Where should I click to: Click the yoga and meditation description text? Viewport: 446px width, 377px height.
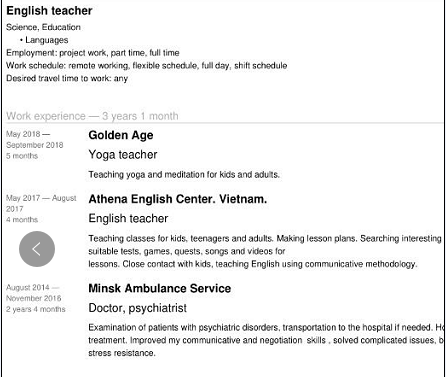(x=184, y=175)
